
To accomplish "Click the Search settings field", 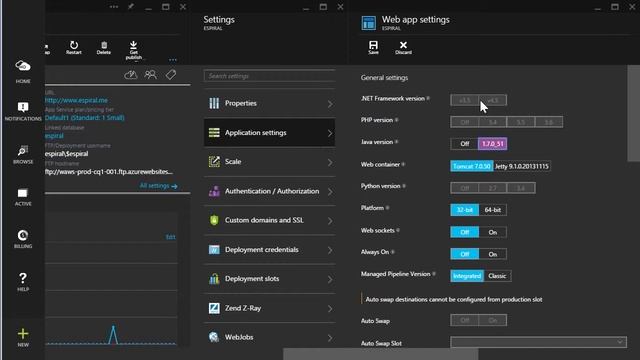I will 269,76.
